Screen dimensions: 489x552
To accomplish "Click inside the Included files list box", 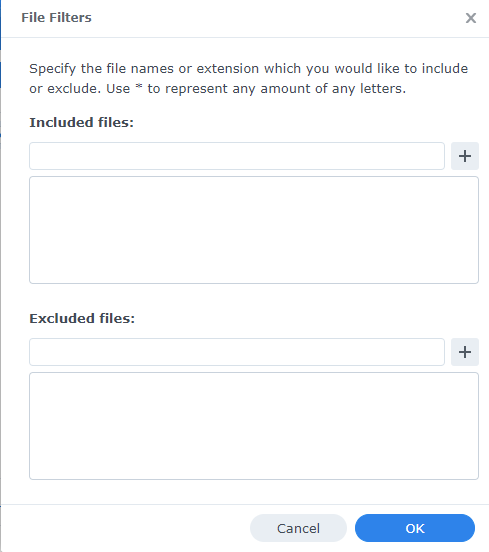I will (254, 230).
